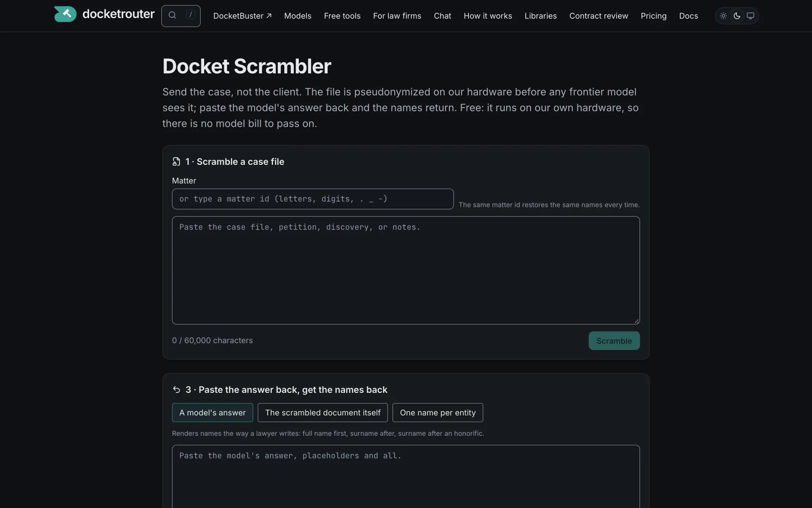
Task: Open How it works page
Action: point(488,16)
